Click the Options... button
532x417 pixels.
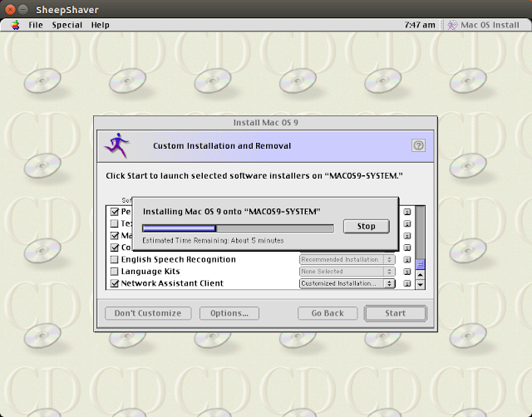pyautogui.click(x=229, y=313)
